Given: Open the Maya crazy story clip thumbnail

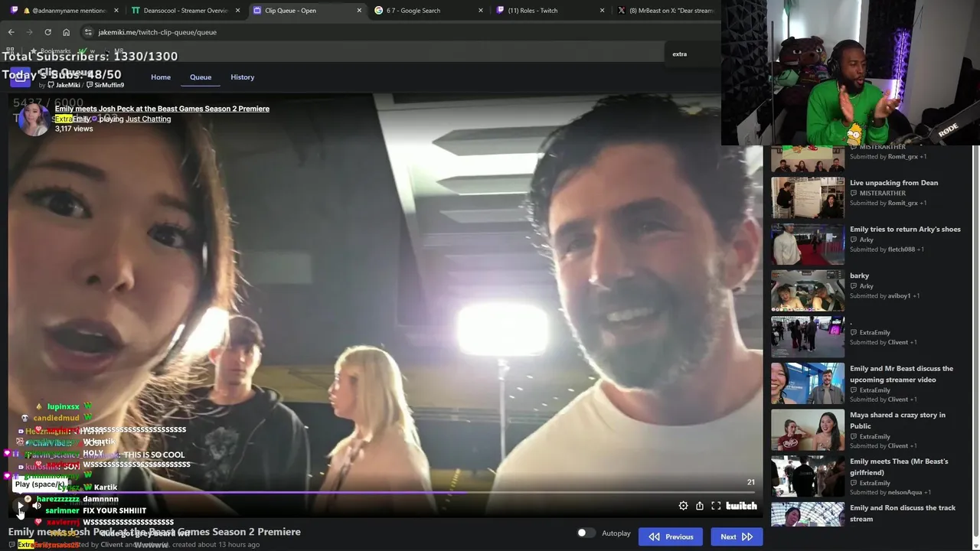Looking at the screenshot, I should coord(808,429).
